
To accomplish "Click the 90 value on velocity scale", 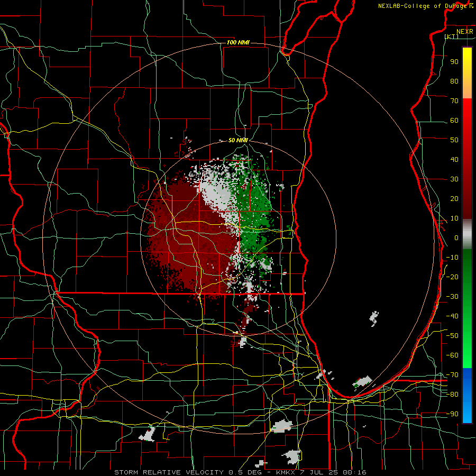I will (x=454, y=62).
